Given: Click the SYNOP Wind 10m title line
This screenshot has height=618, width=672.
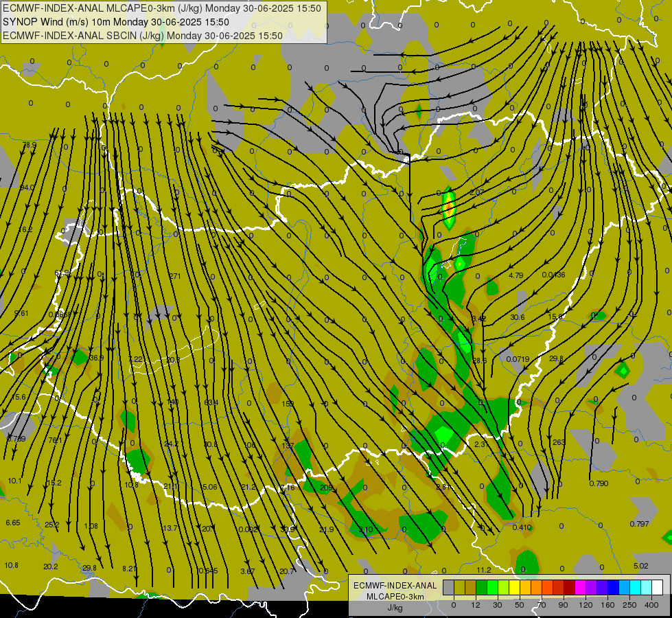Looking at the screenshot, I should coord(116,22).
